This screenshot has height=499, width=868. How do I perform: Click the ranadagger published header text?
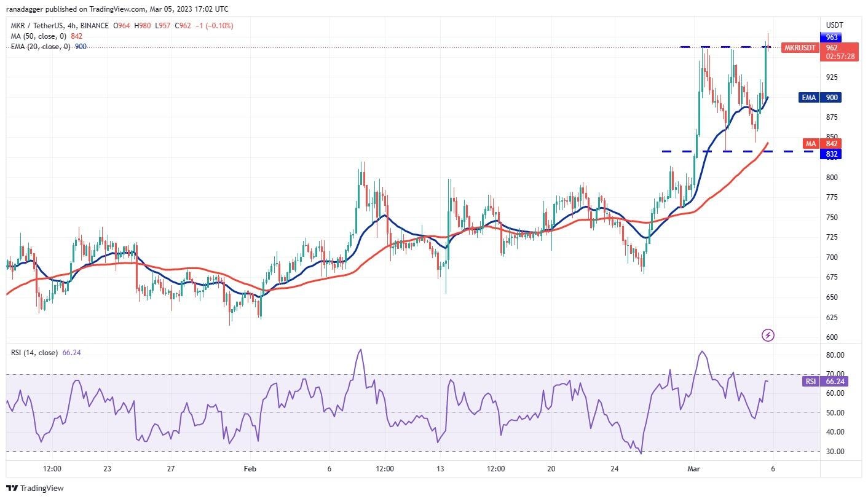(117, 9)
